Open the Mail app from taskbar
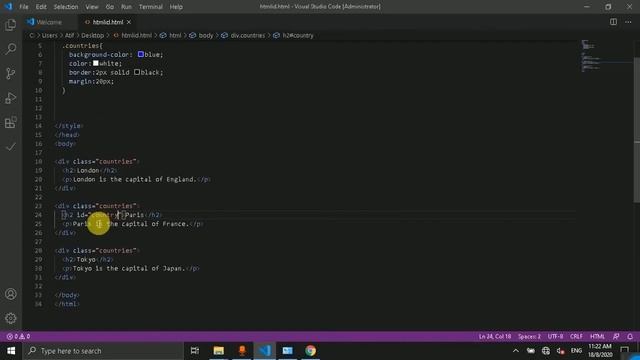The height and width of the screenshot is (360, 640). tap(287, 351)
